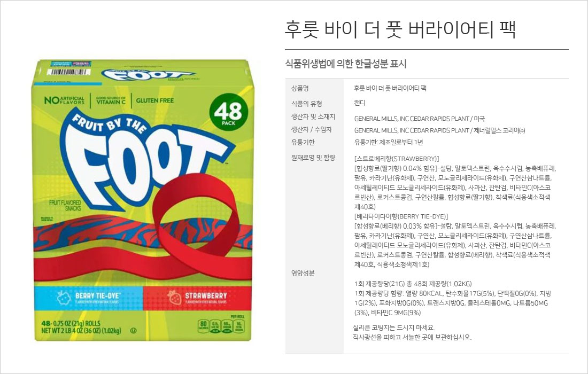588x374 pixels.
Task: Click the 식품위생법에 의한 한글성분 표시 heading
Action: point(346,64)
